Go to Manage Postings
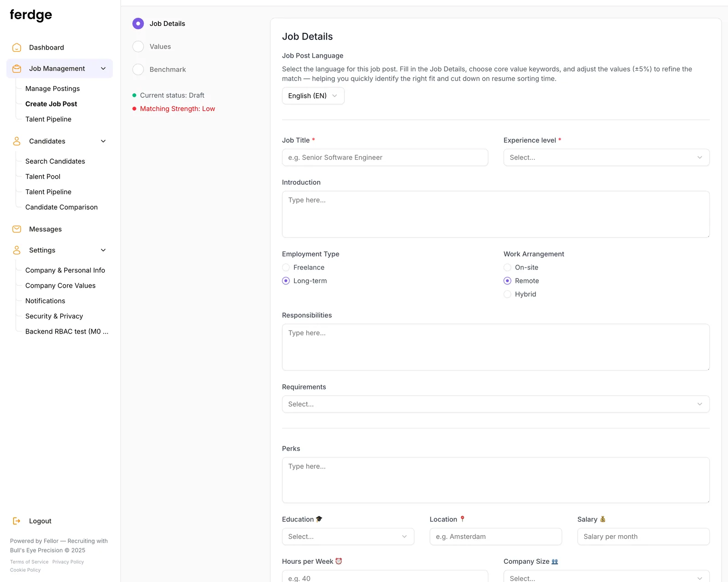 click(53, 89)
